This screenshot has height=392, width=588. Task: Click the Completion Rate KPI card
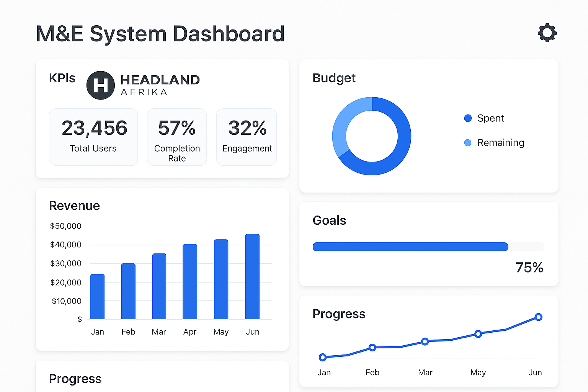(176, 137)
